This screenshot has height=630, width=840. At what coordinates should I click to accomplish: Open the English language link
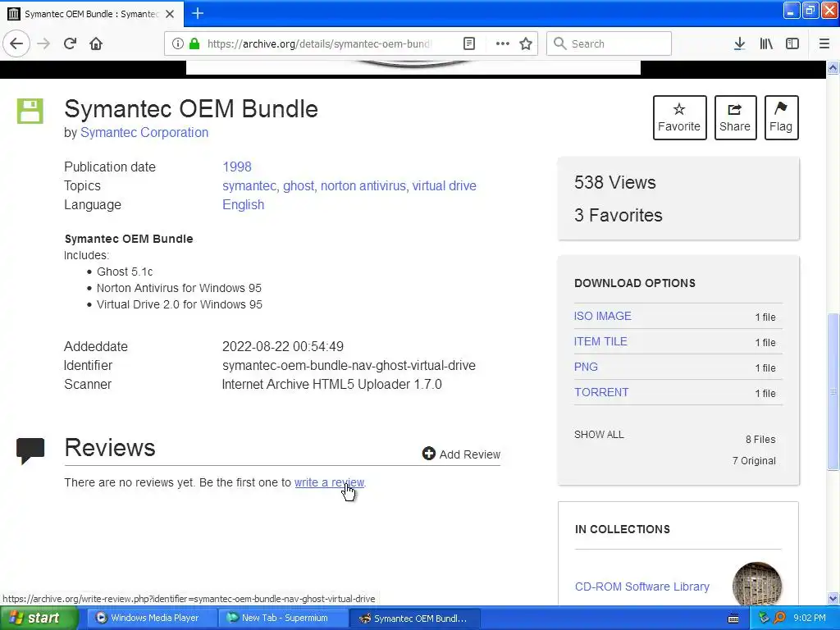pos(243,204)
